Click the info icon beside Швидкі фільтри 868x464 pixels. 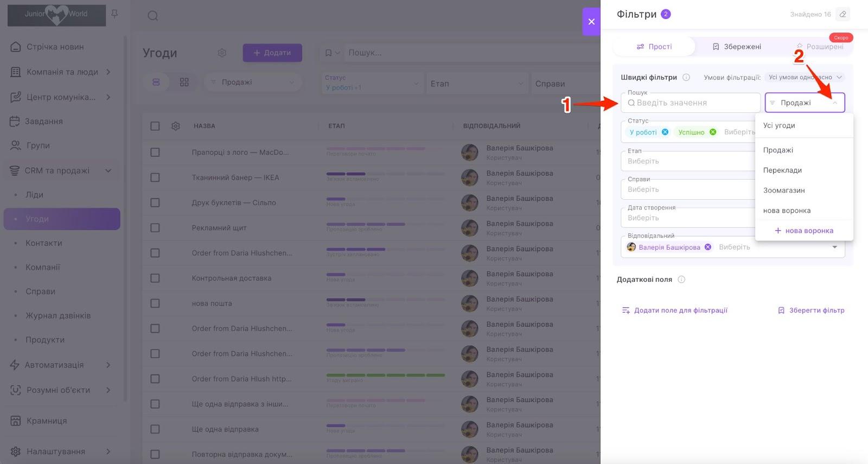pyautogui.click(x=686, y=77)
